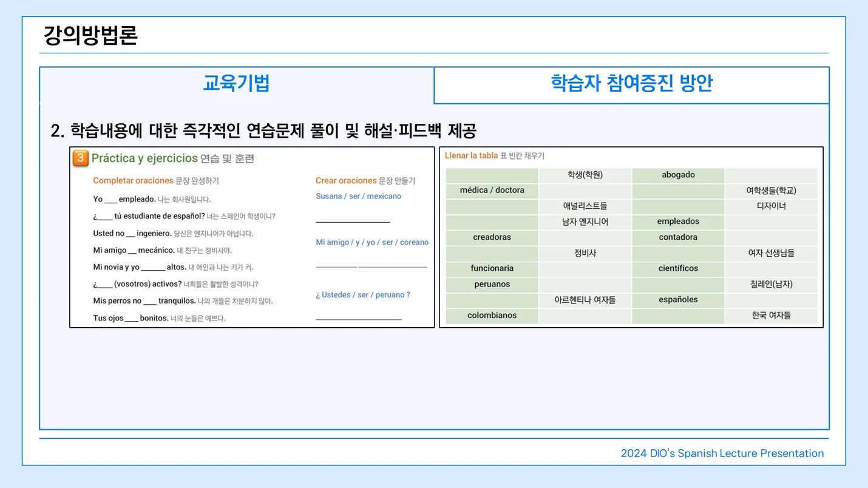Click the table cell funcionaria
Viewport: 868px width, 488px height.
[x=492, y=268]
